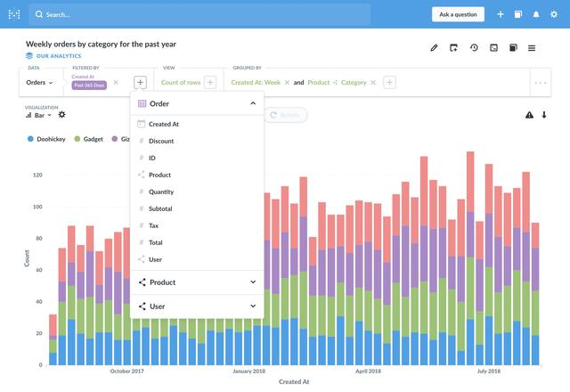Remove Created At: Week grouping
The image size is (570, 392).
287,83
